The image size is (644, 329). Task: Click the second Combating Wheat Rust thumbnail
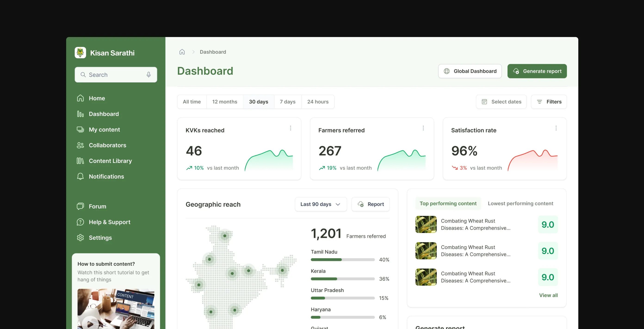pyautogui.click(x=426, y=251)
